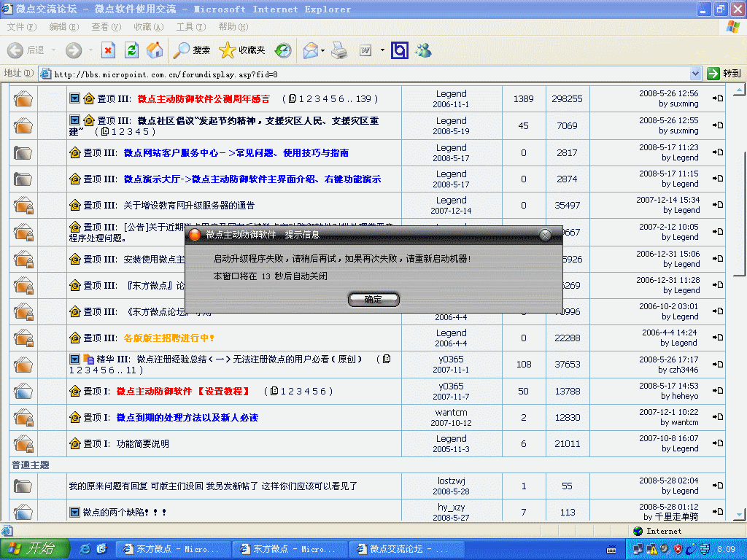
Task: Expand the 微点主动防御软件公测周年感言 thread toggle
Action: 74,98
